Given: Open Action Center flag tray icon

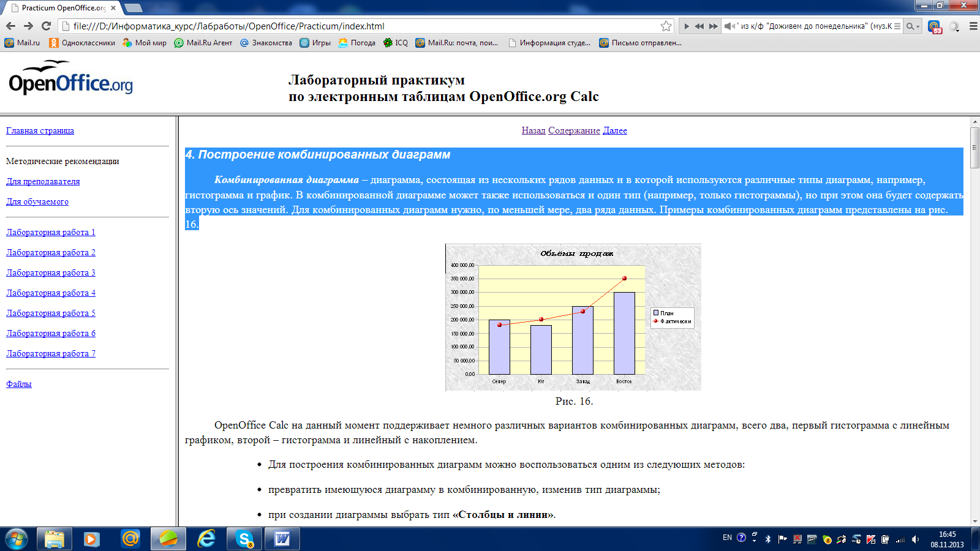Looking at the screenshot, I should point(782,539).
